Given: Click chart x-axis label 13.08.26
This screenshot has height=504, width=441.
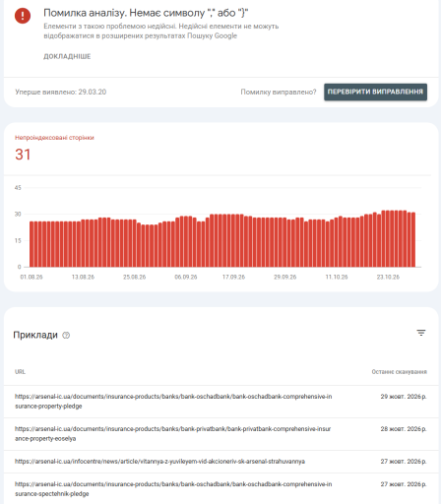Looking at the screenshot, I should pyautogui.click(x=83, y=277).
